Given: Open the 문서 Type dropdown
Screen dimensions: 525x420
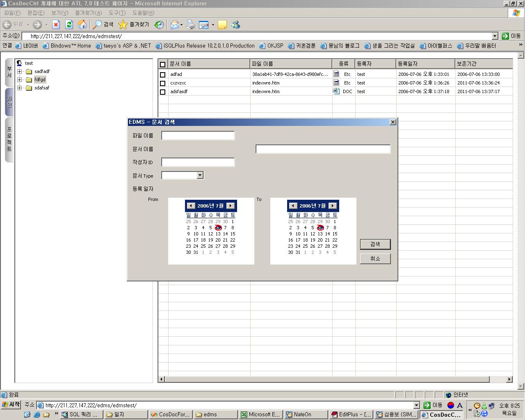Looking at the screenshot, I should click(x=200, y=175).
